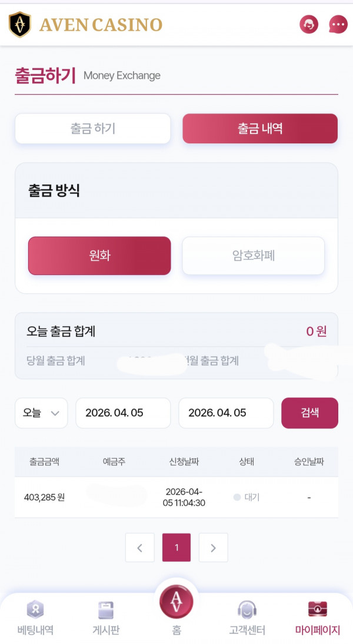
Task: Select page 1 in pagination
Action: tap(176, 547)
